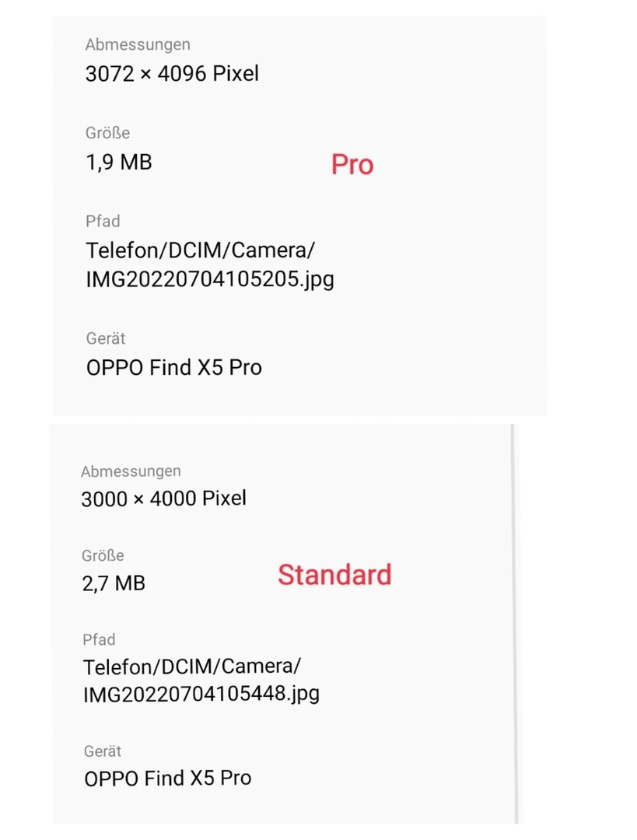Select the upper Größe label
The width and height of the screenshot is (637, 840).
tap(107, 132)
